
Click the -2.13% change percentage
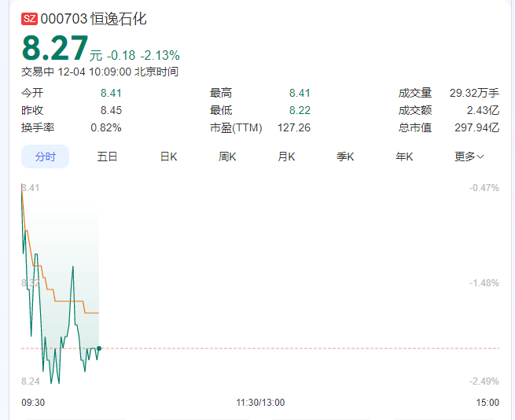coord(160,56)
